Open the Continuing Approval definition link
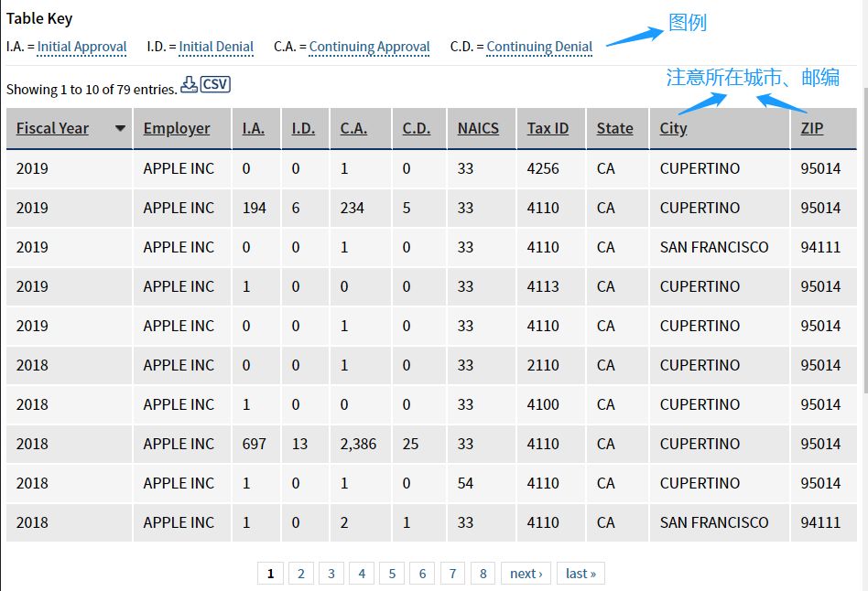 [x=369, y=47]
